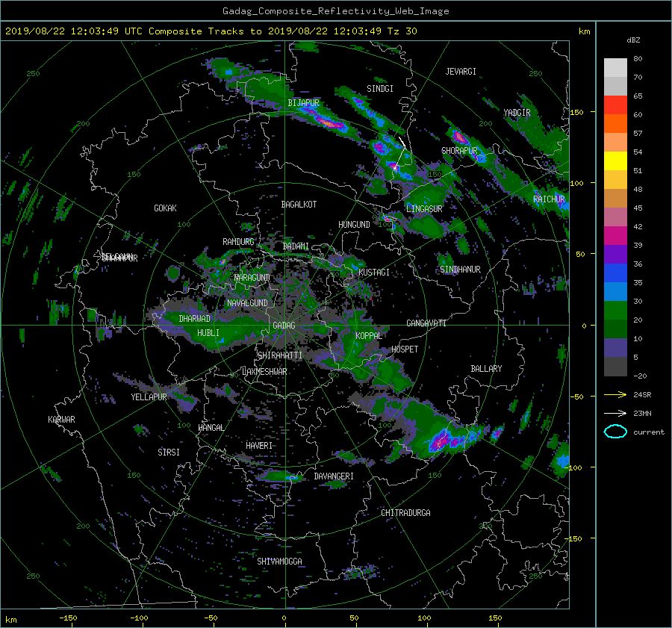672x628 pixels.
Task: Click the HUNGUND city label
Action: point(354,225)
